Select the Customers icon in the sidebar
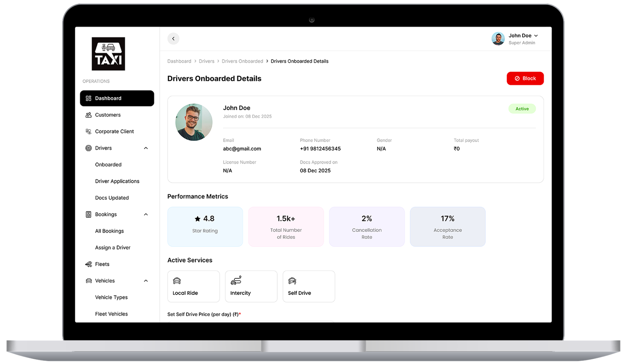629x364 pixels. pos(88,115)
